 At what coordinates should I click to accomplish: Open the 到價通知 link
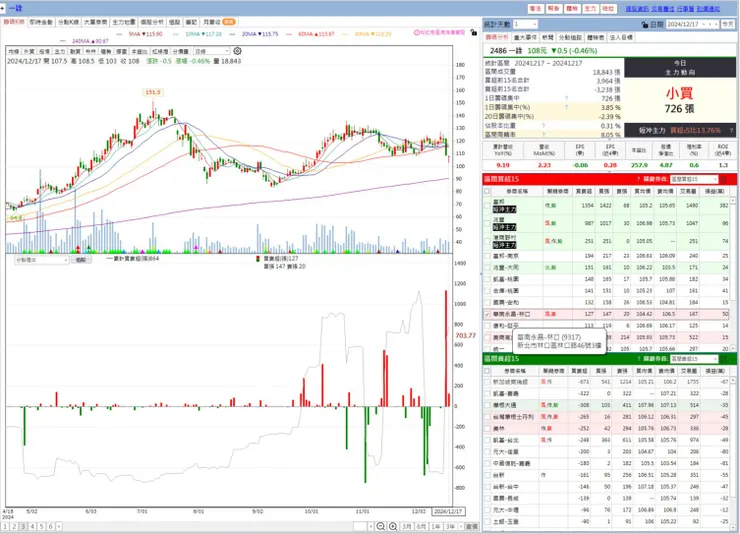tap(708, 9)
